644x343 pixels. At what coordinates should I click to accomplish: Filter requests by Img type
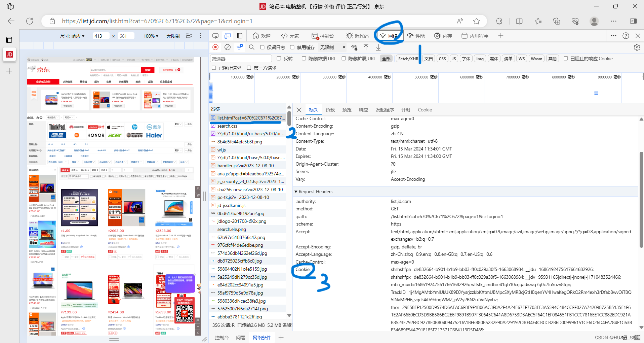tap(480, 59)
